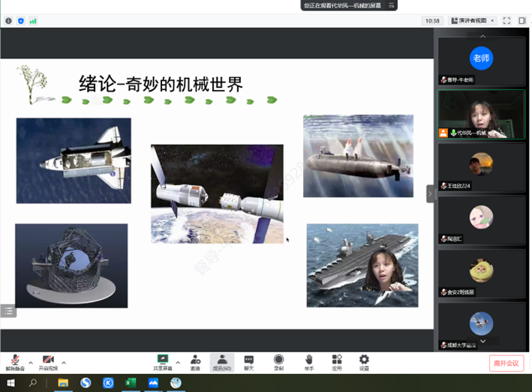532x392 pixels.
Task: Select the 王佳欣224 participant thumbnail
Action: click(481, 166)
